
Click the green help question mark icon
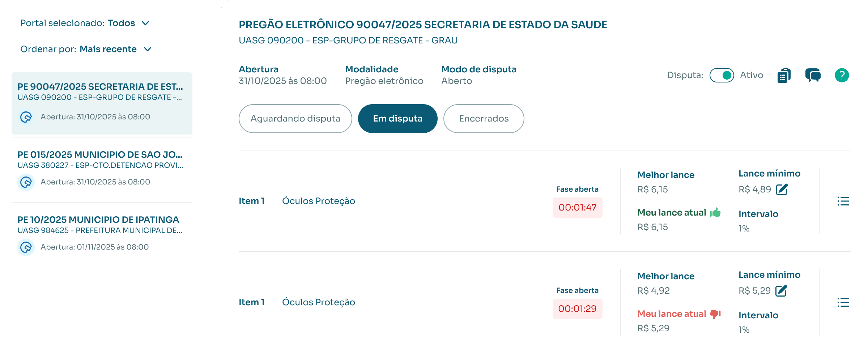[842, 75]
